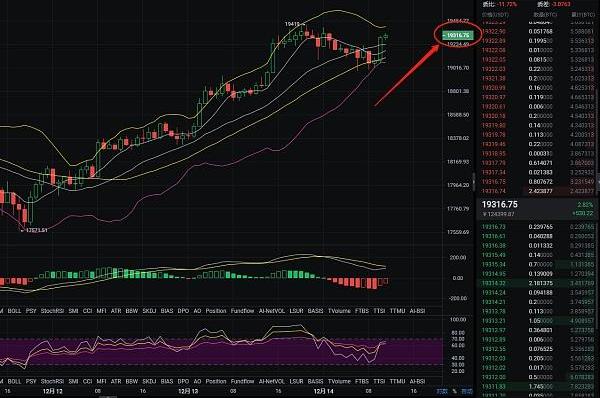The image size is (600, 398).
Task: Click the large 19316.75 last price display
Action: pos(499,205)
